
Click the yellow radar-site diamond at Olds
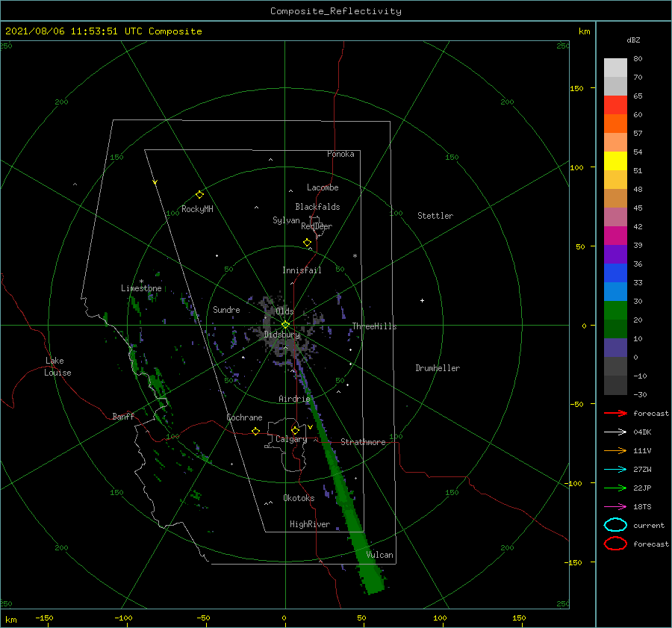285,325
